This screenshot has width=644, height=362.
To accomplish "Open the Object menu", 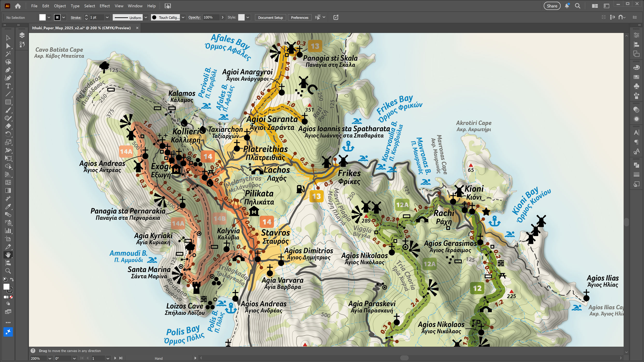I will [60, 6].
